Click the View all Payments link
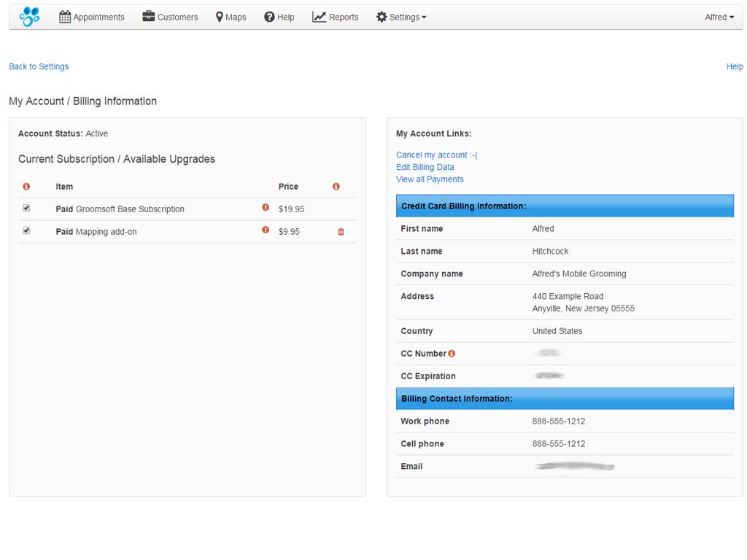The image size is (747, 560). coord(430,179)
